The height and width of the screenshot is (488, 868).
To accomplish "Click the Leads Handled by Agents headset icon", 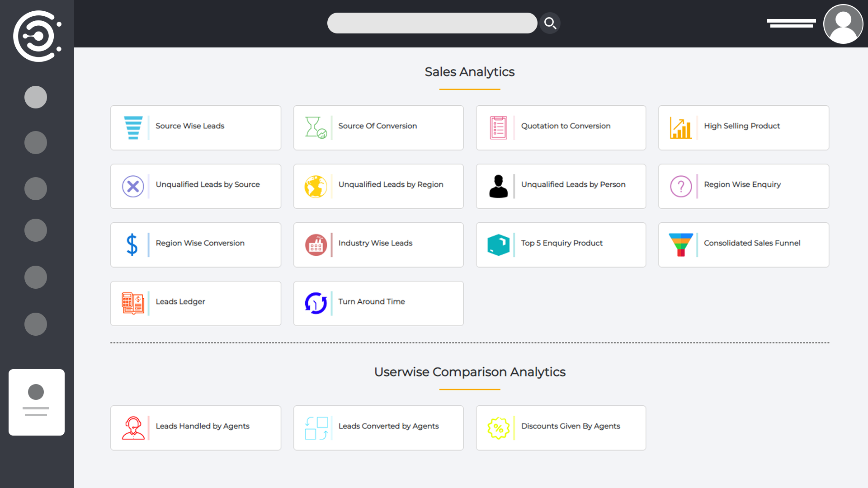I will (x=133, y=428).
